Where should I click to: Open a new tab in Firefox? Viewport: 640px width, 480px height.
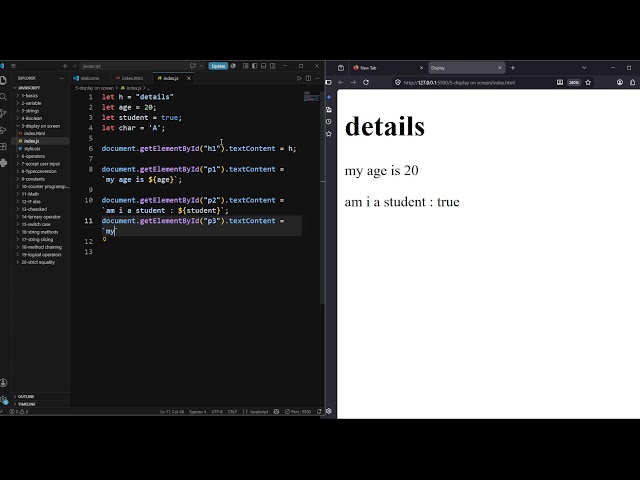pyautogui.click(x=513, y=68)
